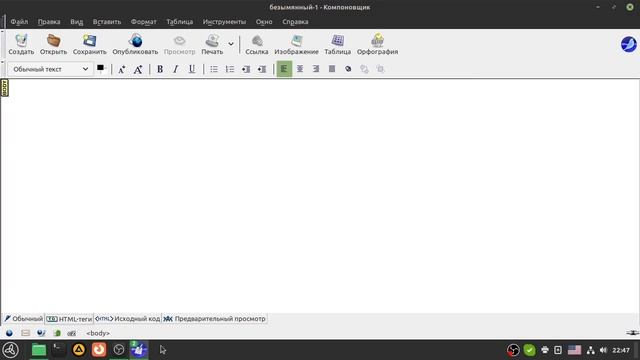Insert a numbered list
The width and height of the screenshot is (640, 360).
230,69
